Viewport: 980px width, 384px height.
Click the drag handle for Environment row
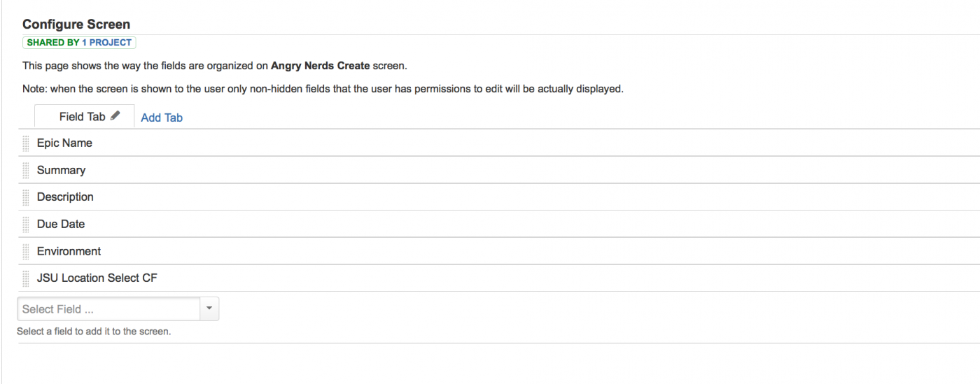[26, 251]
